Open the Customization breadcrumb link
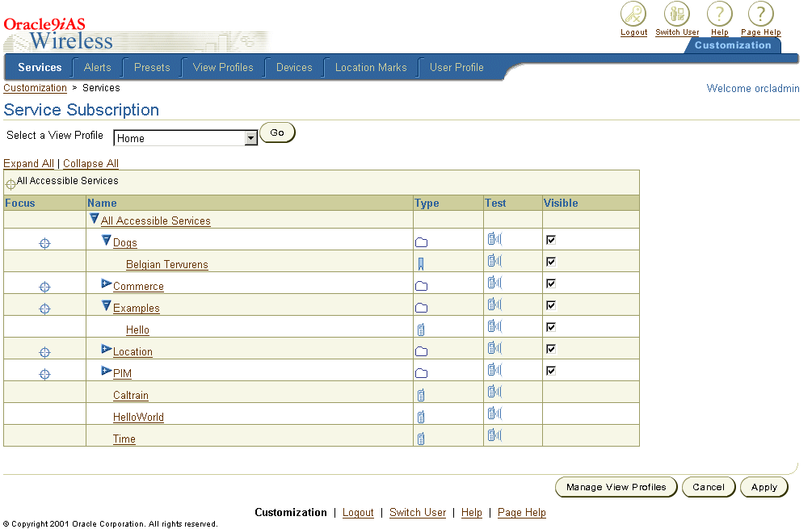812x529 pixels. coord(36,88)
